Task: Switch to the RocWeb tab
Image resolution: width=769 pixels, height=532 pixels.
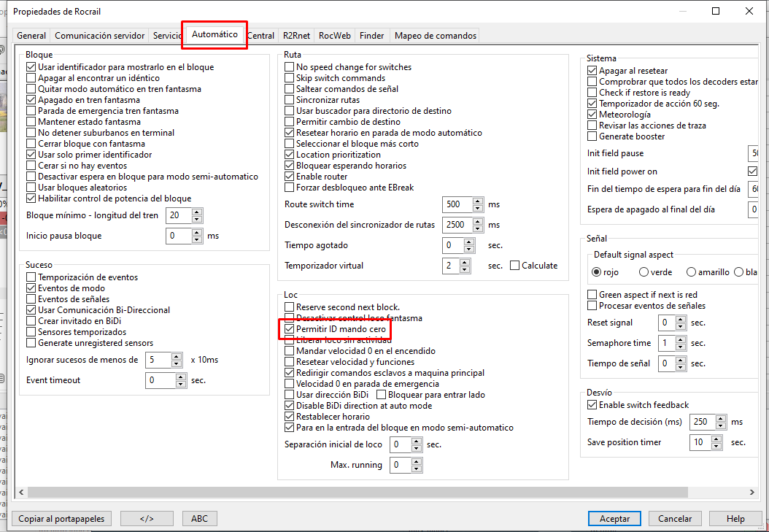Action: 334,35
